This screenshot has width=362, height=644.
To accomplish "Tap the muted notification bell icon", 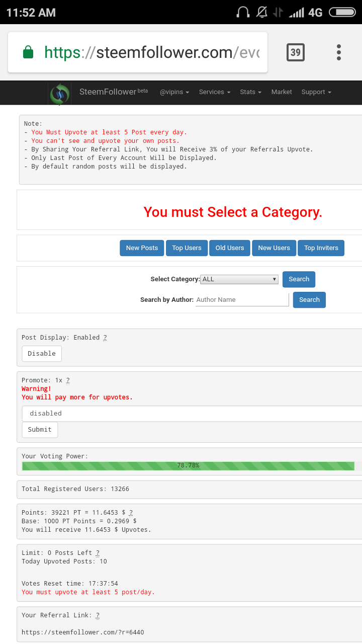I will tap(262, 12).
